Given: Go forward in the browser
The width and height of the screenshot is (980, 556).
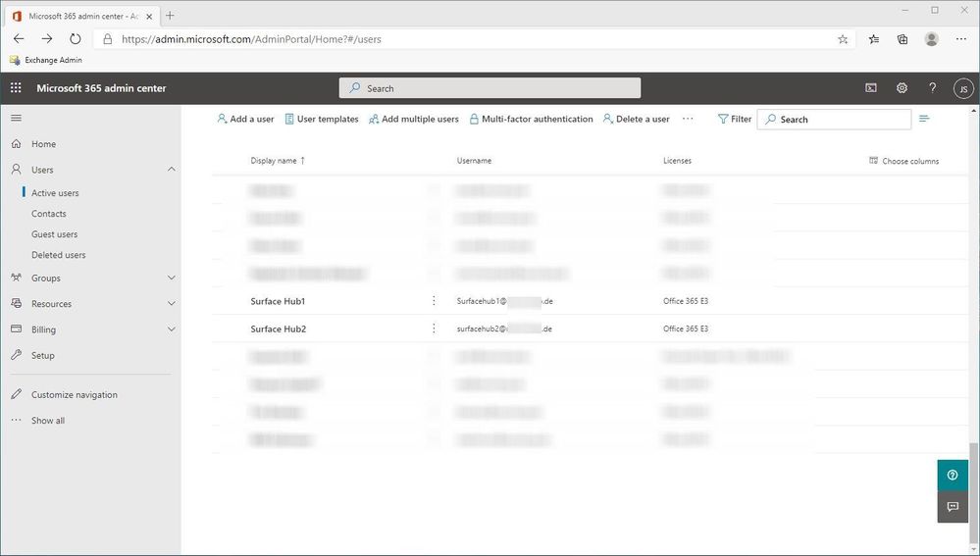Looking at the screenshot, I should click(x=47, y=38).
